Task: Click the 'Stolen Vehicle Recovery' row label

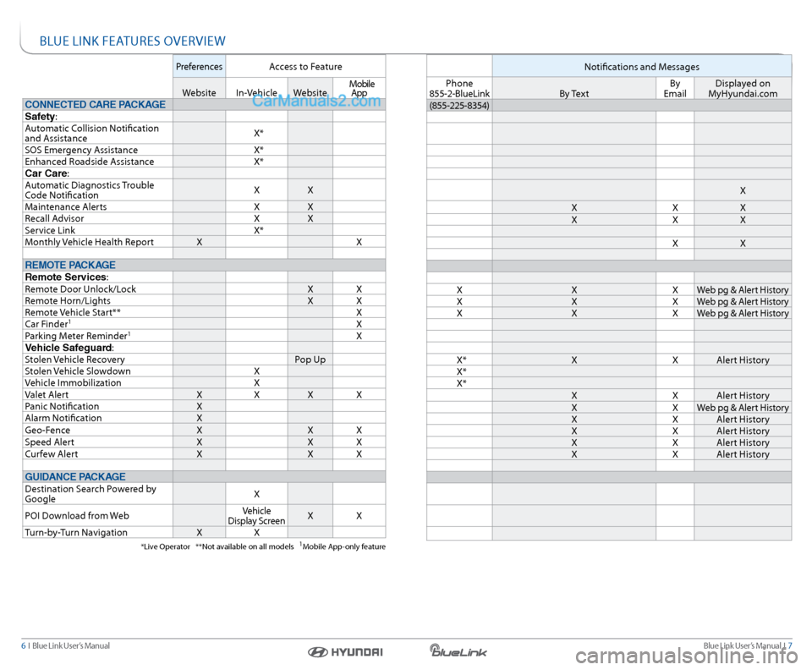Action: tap(74, 360)
